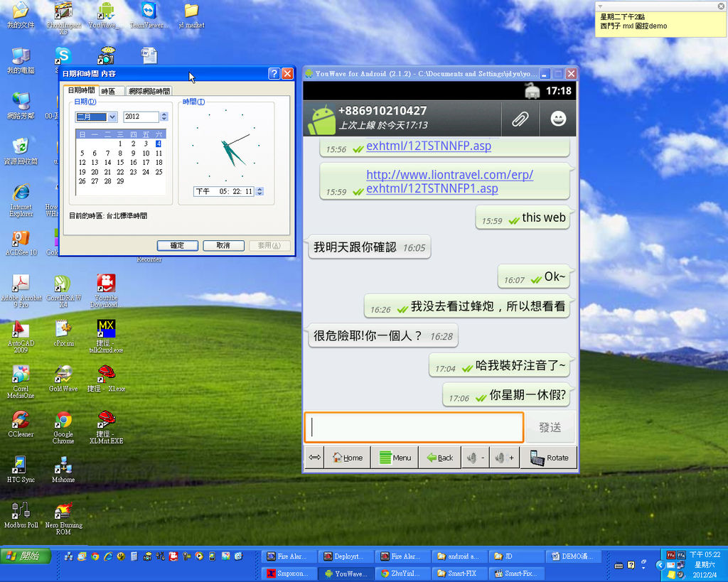This screenshot has height=582, width=728.
Task: Launch CorelDRAW X4 icon
Action: 63,291
